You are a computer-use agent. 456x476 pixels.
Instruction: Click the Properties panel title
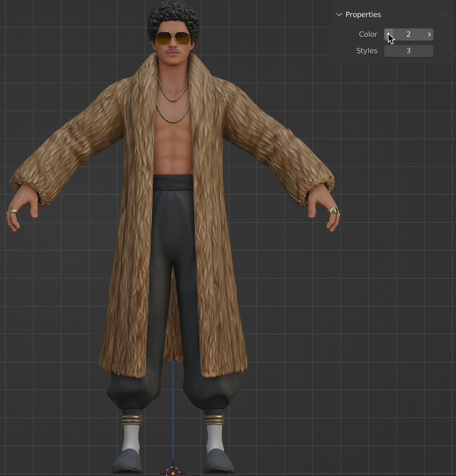click(x=363, y=14)
